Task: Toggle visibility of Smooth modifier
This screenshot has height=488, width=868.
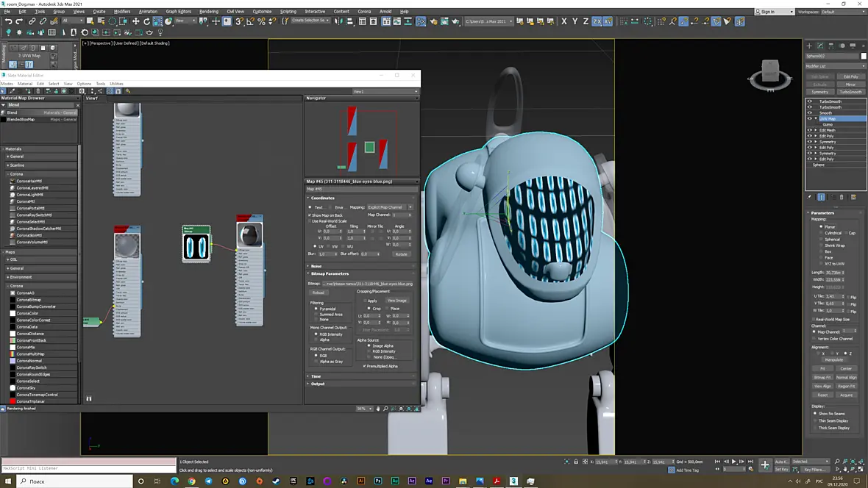Action: pos(810,113)
